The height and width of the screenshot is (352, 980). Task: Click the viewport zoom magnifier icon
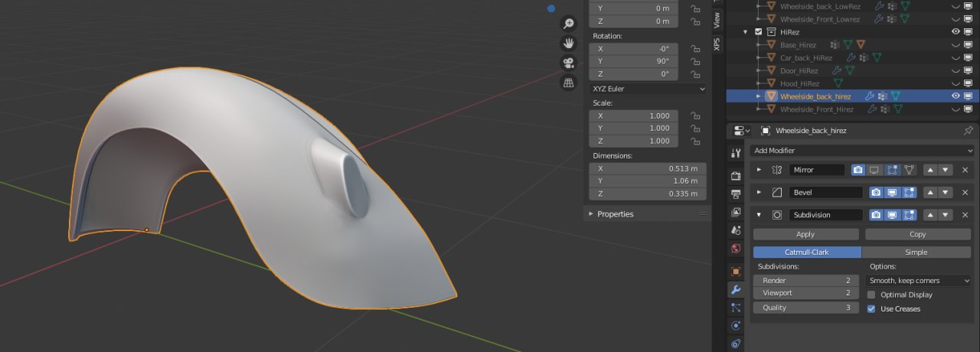568,24
